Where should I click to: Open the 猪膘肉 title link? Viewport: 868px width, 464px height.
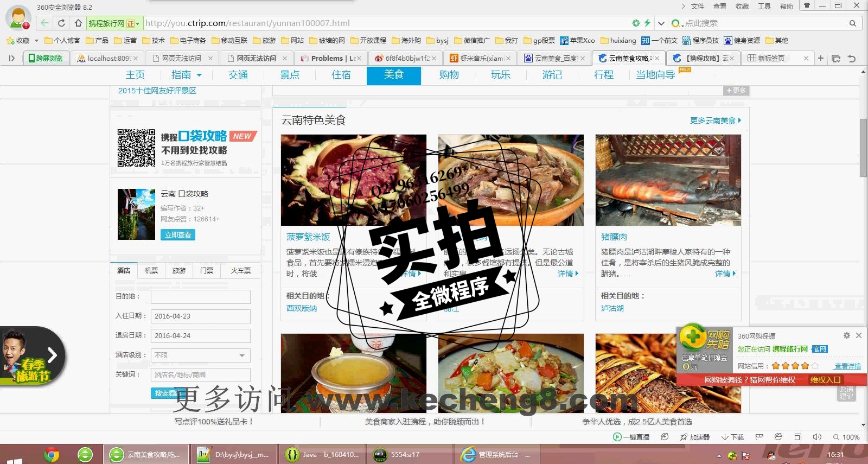[614, 237]
